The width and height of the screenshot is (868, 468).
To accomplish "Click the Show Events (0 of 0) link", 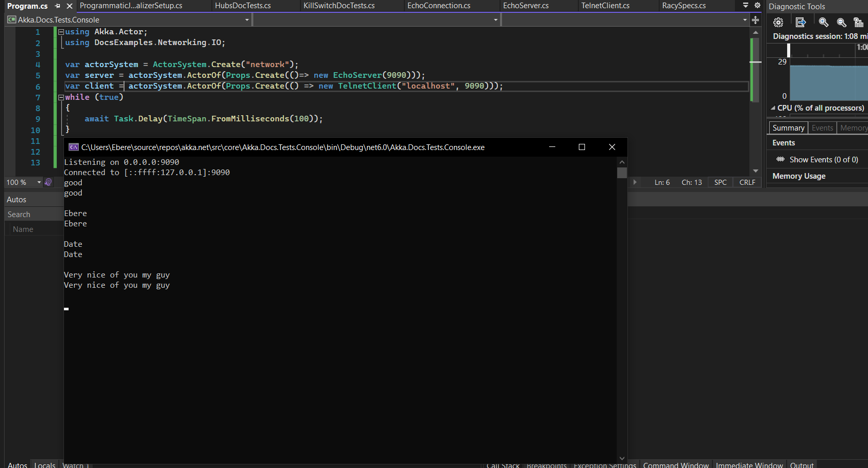I will tap(823, 160).
